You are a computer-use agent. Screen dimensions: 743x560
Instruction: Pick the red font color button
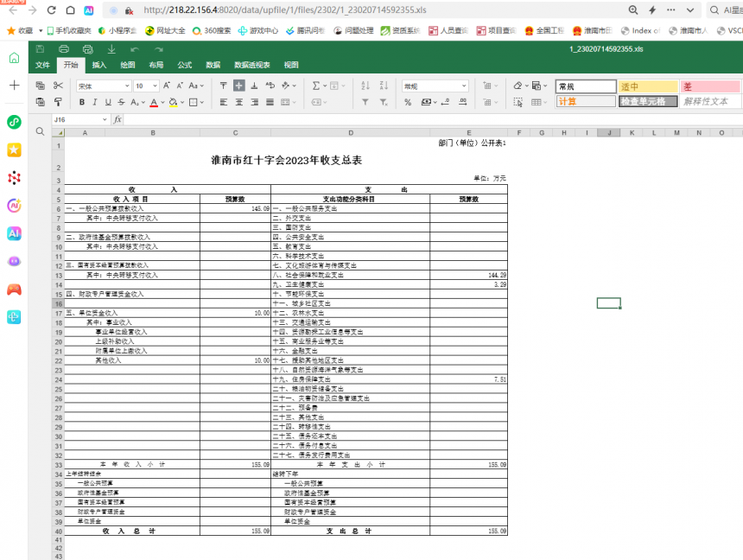pos(154,102)
